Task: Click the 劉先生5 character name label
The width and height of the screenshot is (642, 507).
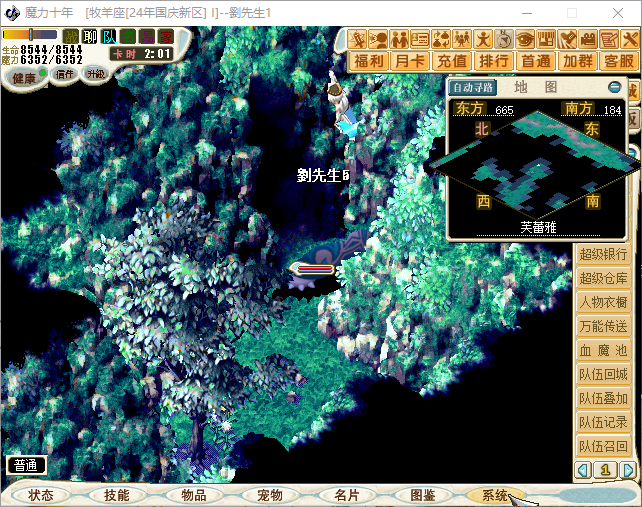Action: pos(323,175)
